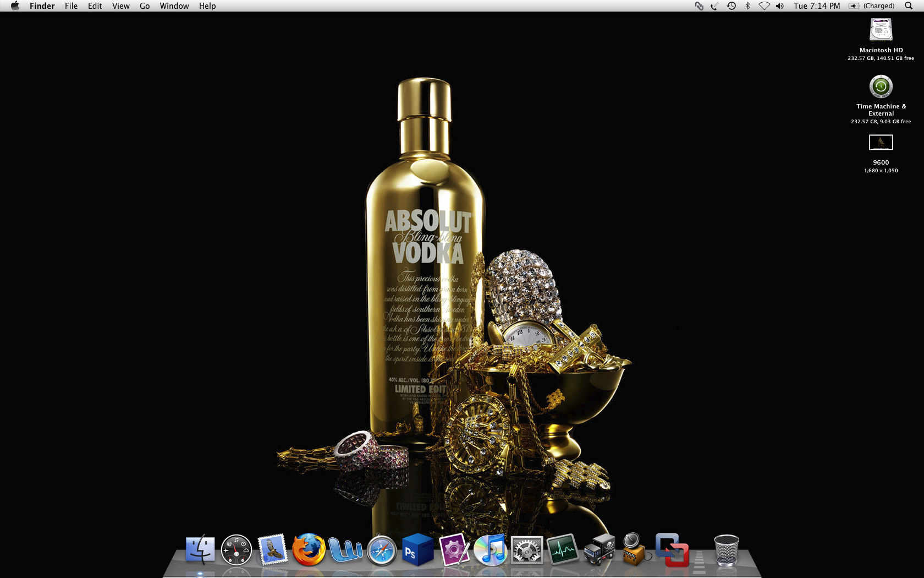Open the purple gear-and-pen app icon
Image resolution: width=924 pixels, height=578 pixels.
click(454, 550)
